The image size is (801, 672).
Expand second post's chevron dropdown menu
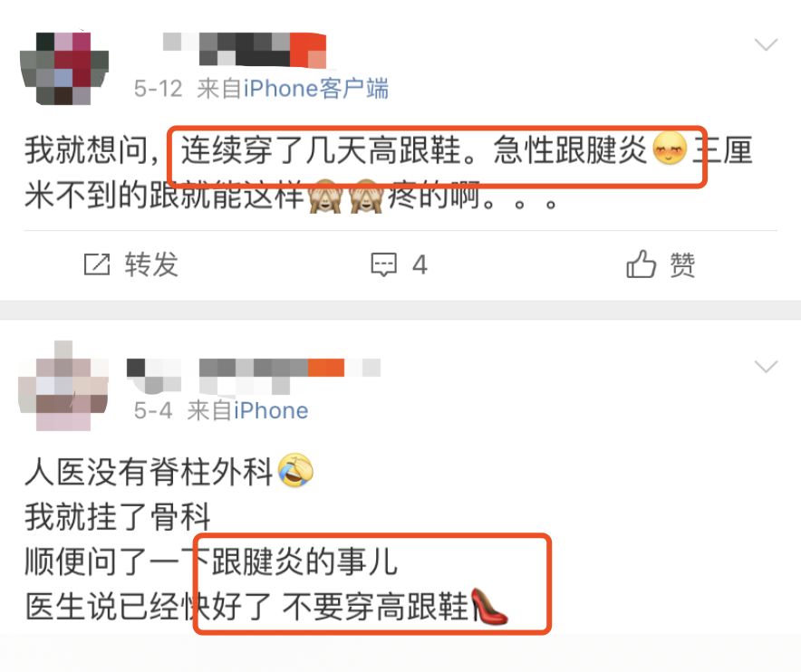766,366
